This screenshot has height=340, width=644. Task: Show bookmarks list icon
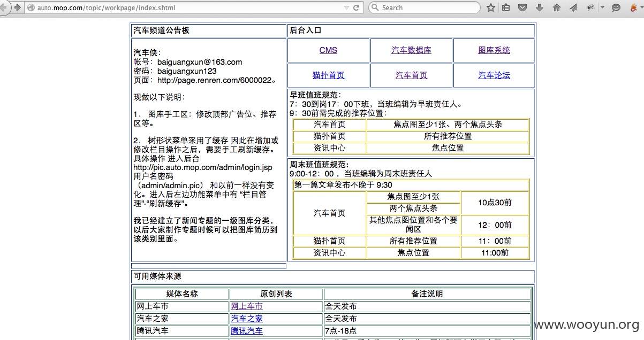coord(506,7)
